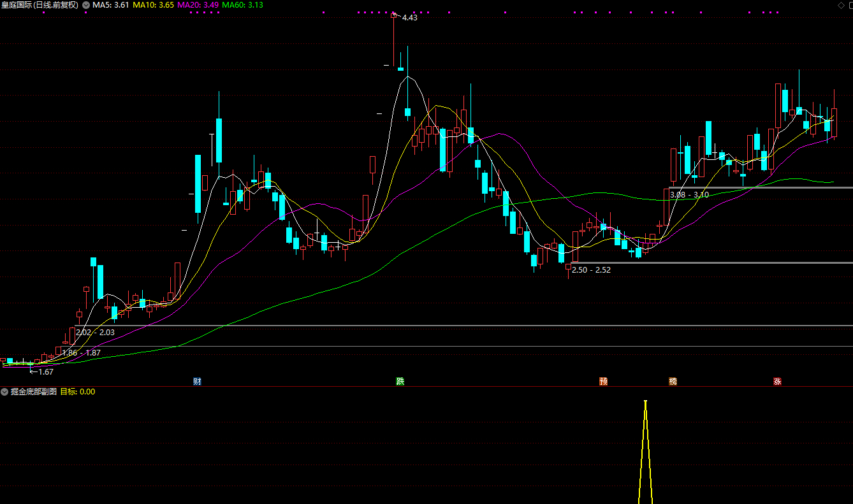Click the 2.50 - 2.52 gap label
853x504 pixels.
591,270
